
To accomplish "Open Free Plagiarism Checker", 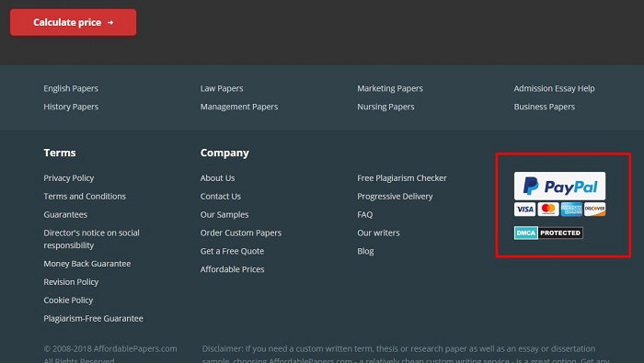I will click(402, 178).
